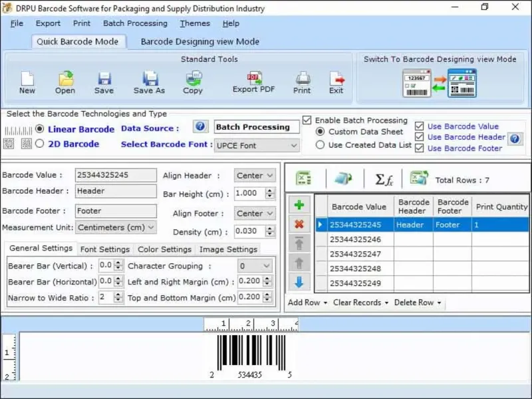
Task: Add a row with green plus icon
Action: [299, 205]
